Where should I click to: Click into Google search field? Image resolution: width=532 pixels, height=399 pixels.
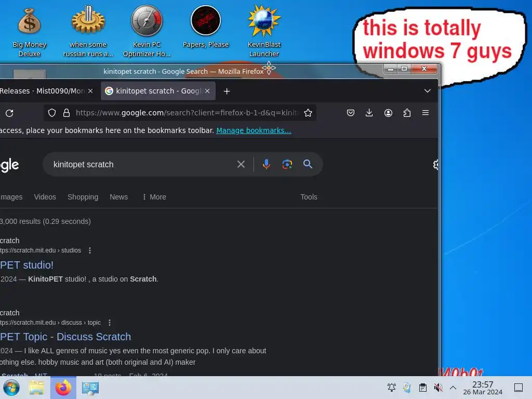pyautogui.click(x=142, y=164)
